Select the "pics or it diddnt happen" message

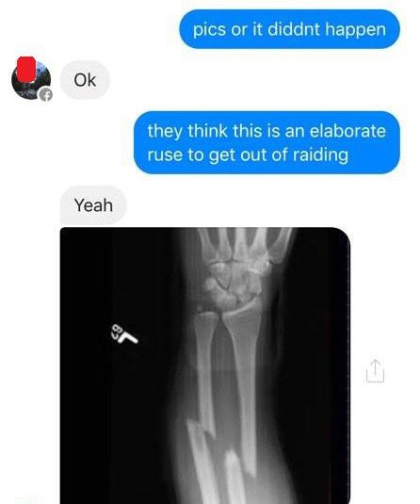pos(289,29)
